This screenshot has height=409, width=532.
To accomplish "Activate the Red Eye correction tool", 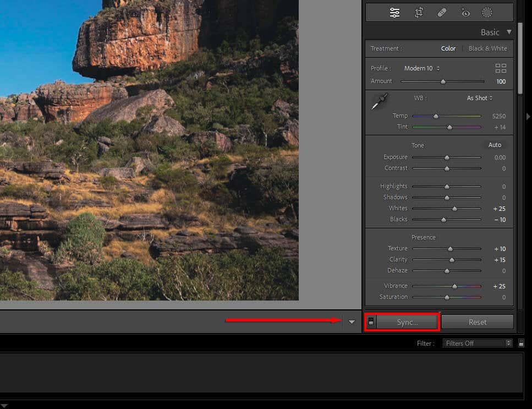I will pyautogui.click(x=465, y=13).
